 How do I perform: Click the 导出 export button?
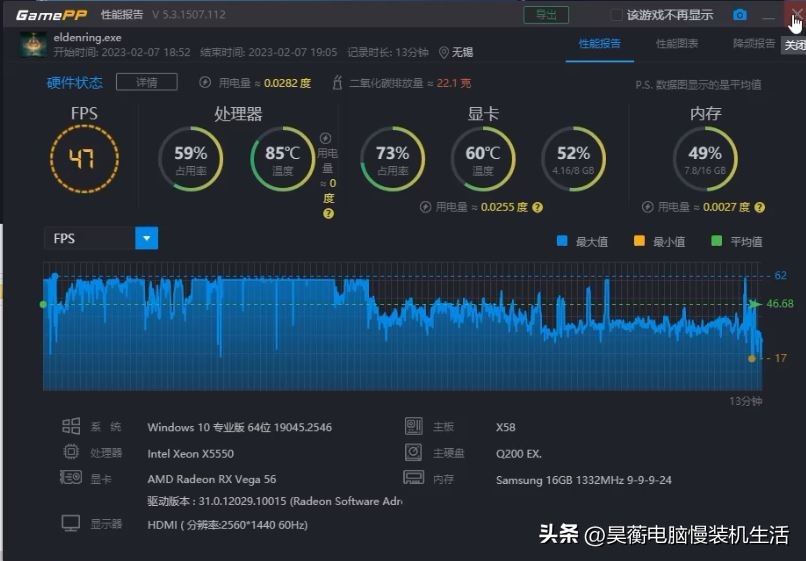(546, 14)
